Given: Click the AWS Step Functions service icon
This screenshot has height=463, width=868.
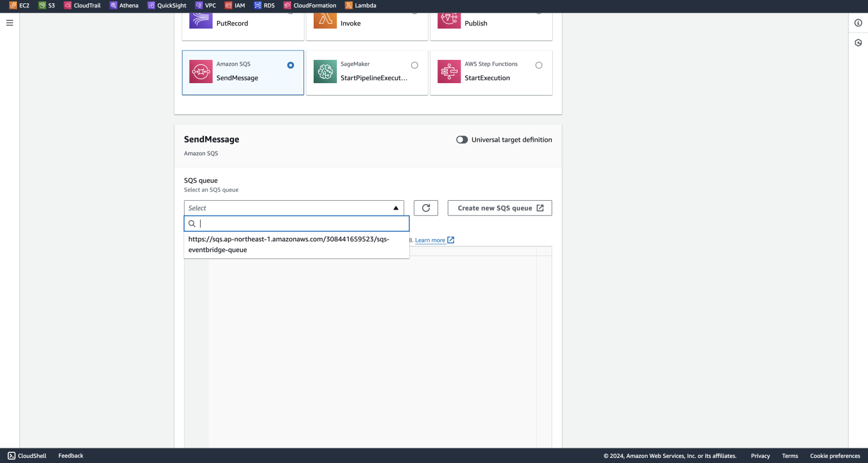Looking at the screenshot, I should 449,72.
